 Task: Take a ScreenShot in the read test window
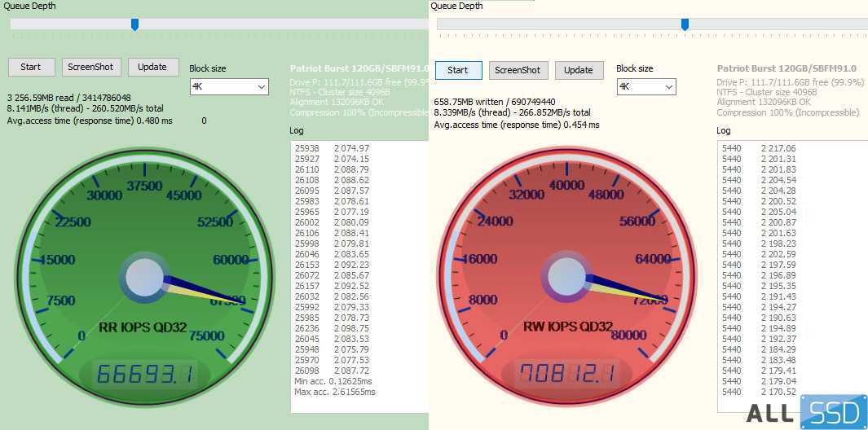(91, 67)
